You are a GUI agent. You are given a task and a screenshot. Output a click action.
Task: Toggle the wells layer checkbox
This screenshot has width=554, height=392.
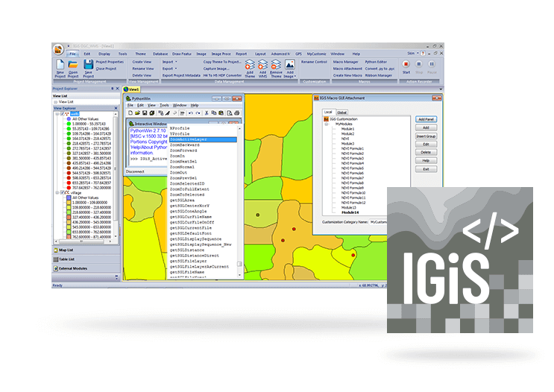pyautogui.click(x=63, y=114)
